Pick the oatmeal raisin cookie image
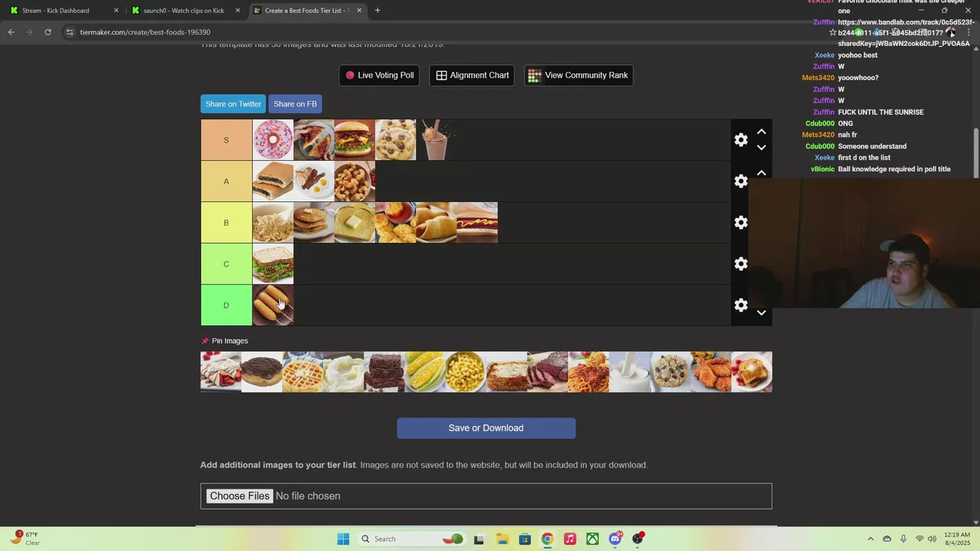 (x=670, y=372)
